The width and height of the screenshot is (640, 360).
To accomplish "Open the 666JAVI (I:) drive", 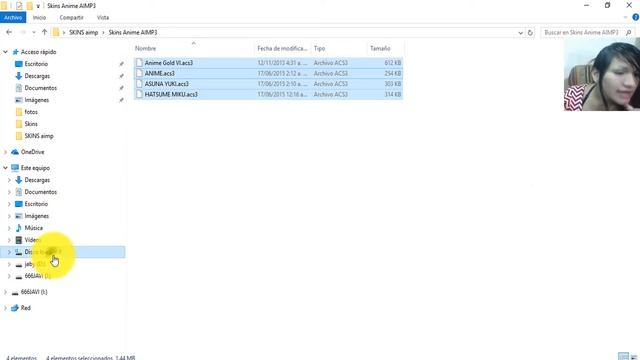I will (x=34, y=292).
